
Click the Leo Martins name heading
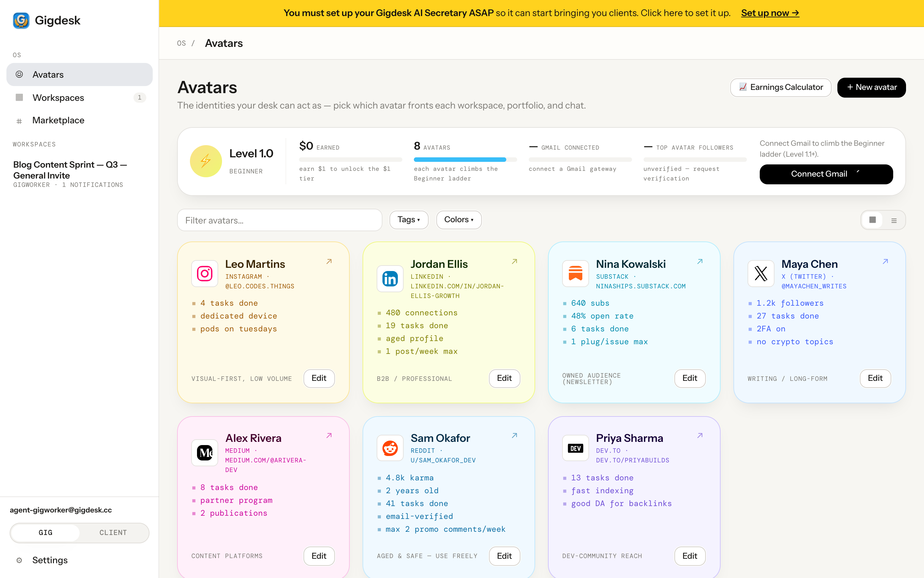[255, 264]
